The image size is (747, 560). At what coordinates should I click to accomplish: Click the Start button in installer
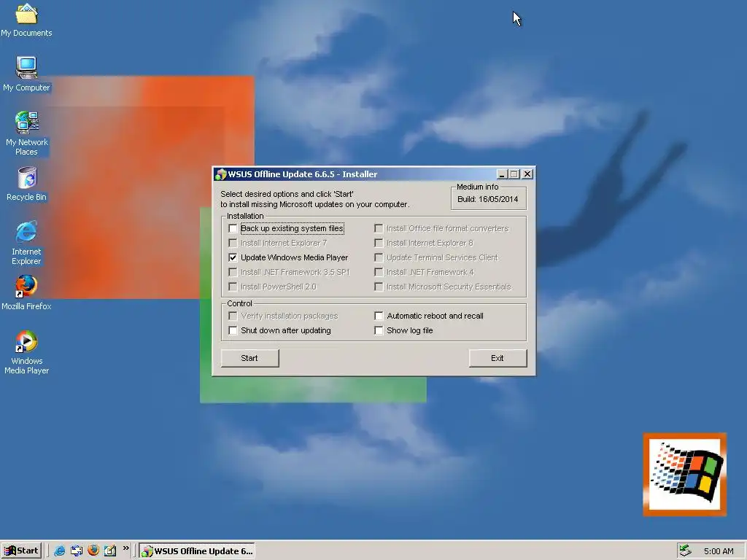click(x=249, y=358)
